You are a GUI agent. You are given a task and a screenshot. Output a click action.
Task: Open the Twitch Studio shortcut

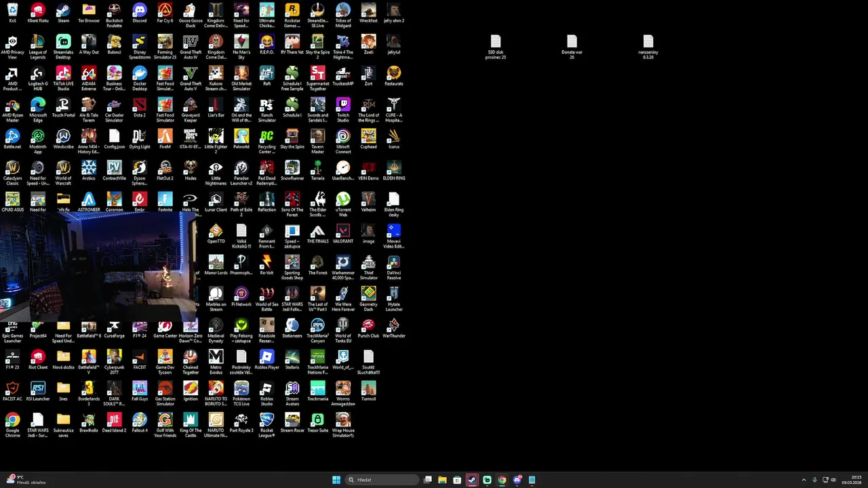pos(343,110)
